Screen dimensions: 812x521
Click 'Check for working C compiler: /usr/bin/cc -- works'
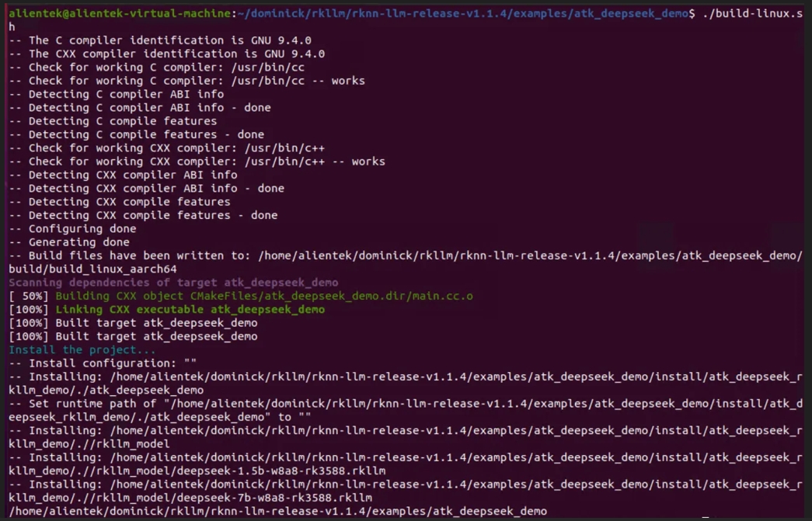(187, 81)
